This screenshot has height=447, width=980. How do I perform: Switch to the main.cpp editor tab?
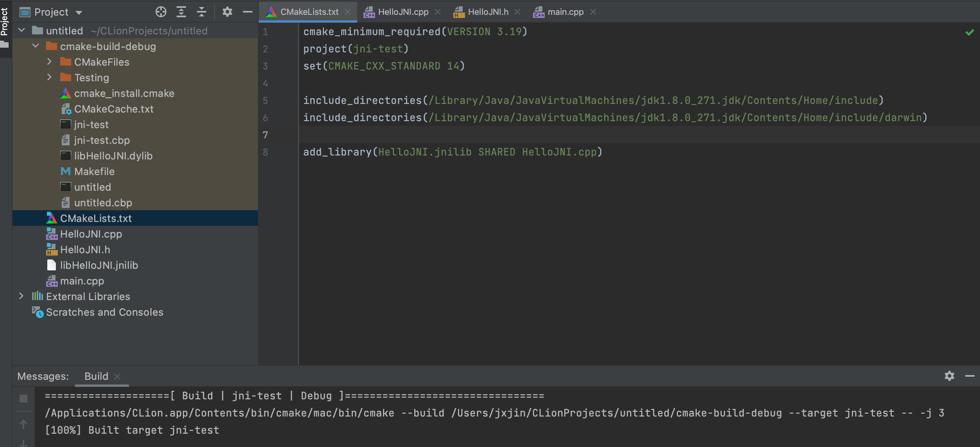point(565,12)
